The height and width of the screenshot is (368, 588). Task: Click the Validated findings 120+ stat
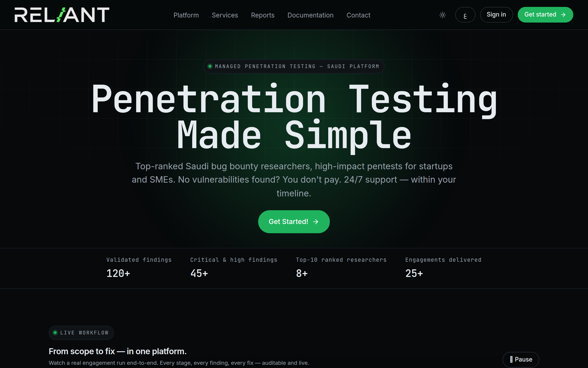tap(139, 267)
